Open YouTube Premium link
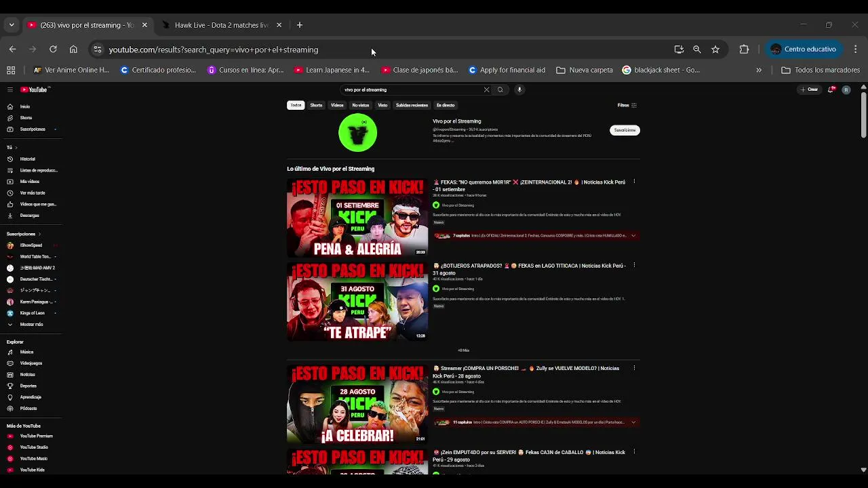Viewport: 868px width, 488px height. (37, 436)
